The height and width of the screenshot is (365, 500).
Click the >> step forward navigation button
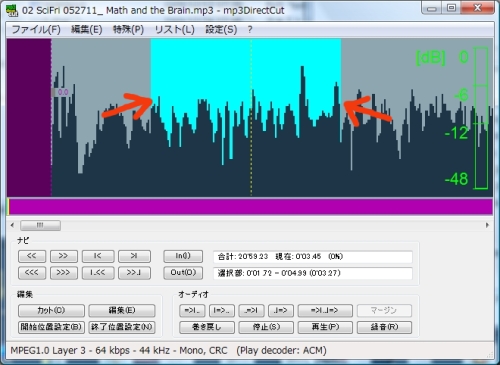point(63,256)
